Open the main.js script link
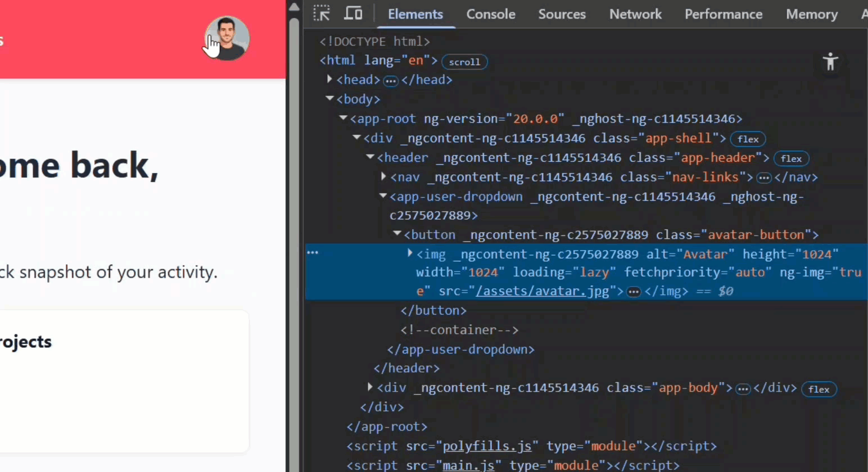The image size is (868, 472). point(468,465)
